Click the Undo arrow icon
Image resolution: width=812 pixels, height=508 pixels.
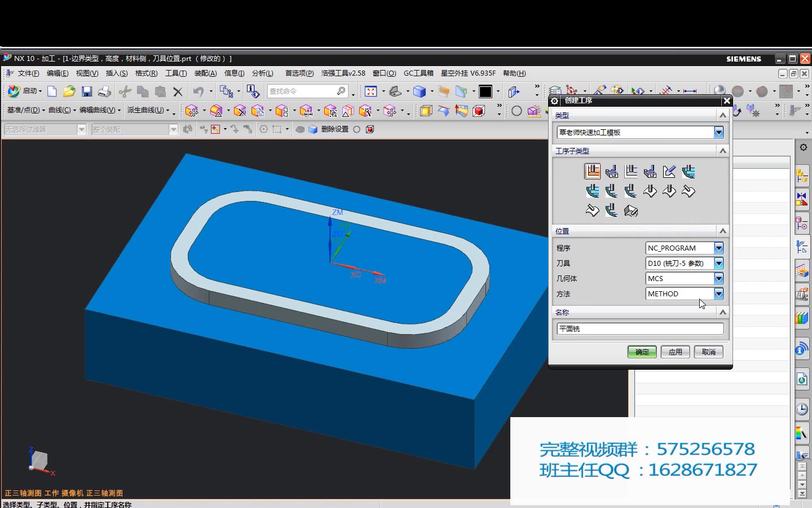tap(198, 91)
